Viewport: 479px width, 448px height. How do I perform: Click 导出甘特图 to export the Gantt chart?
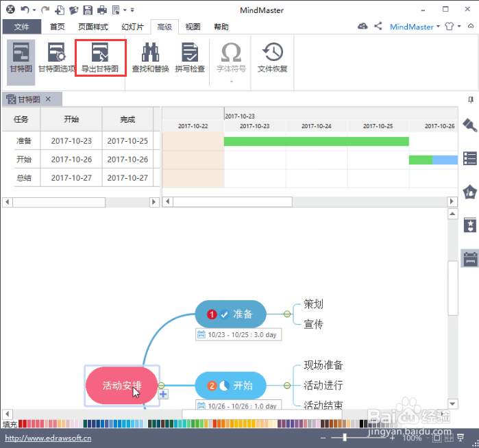pos(100,58)
